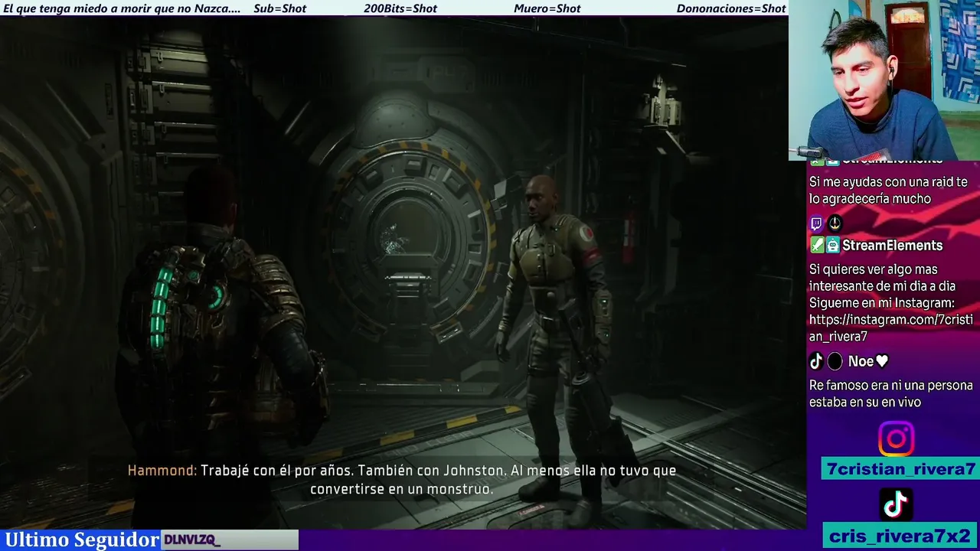Click the "Si me ayudas con una raid" message
This screenshot has height=551, width=980.
(888, 191)
